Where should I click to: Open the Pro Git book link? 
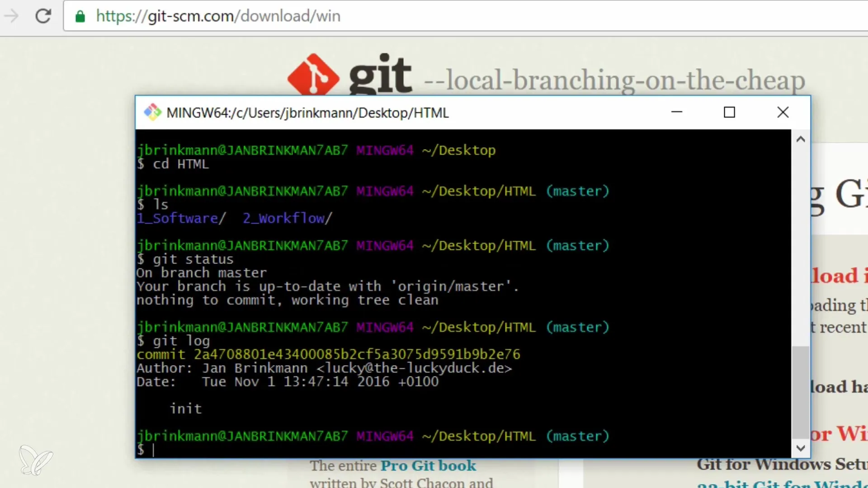pos(428,465)
